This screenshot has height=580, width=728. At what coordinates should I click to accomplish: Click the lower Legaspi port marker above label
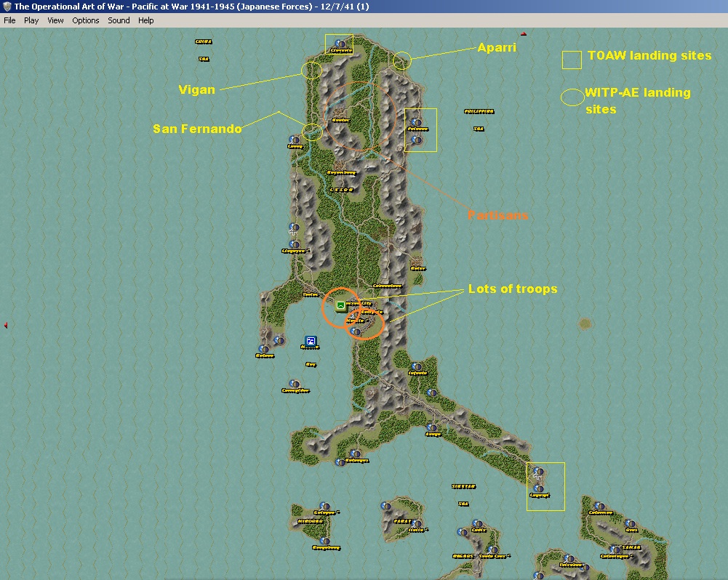pyautogui.click(x=539, y=488)
